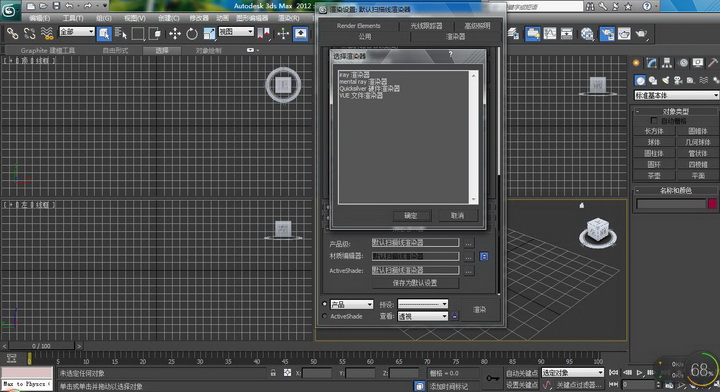Click 取消 in choose renderer dialog

(x=457, y=215)
